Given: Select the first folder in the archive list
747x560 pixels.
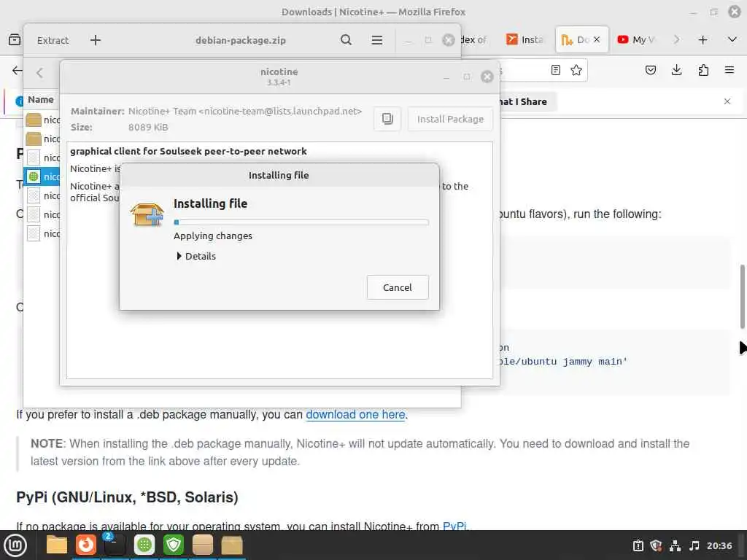Looking at the screenshot, I should (x=42, y=120).
